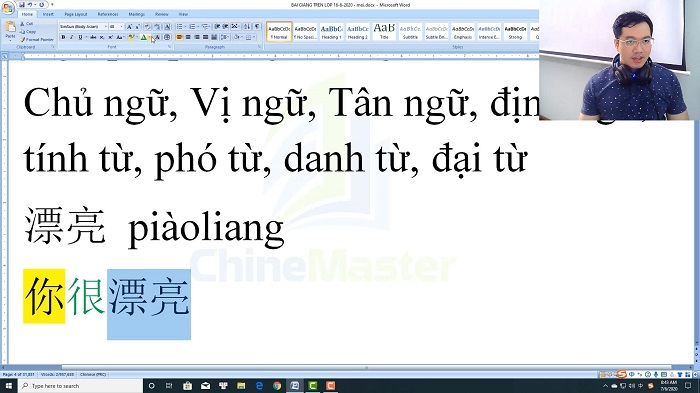Align text right
The height and width of the screenshot is (393, 700).
pyautogui.click(x=197, y=38)
